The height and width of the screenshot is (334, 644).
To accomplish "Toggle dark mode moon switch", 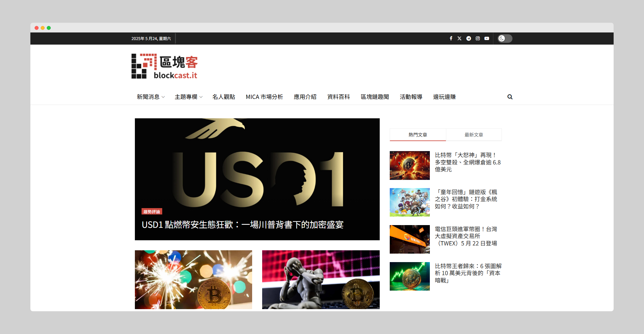I will pos(505,39).
